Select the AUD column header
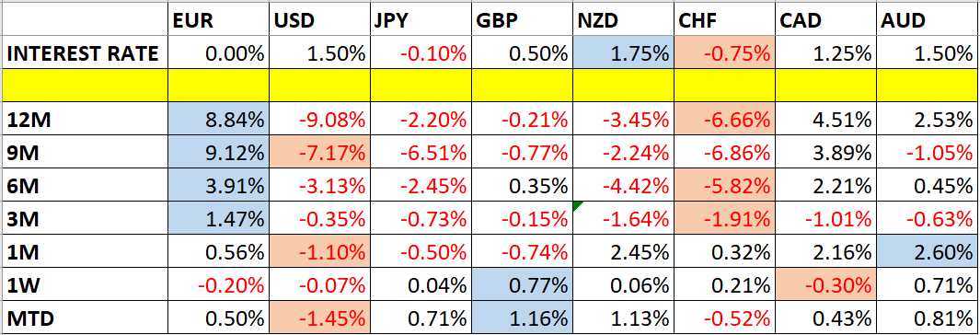980x335 pixels. 927,21
